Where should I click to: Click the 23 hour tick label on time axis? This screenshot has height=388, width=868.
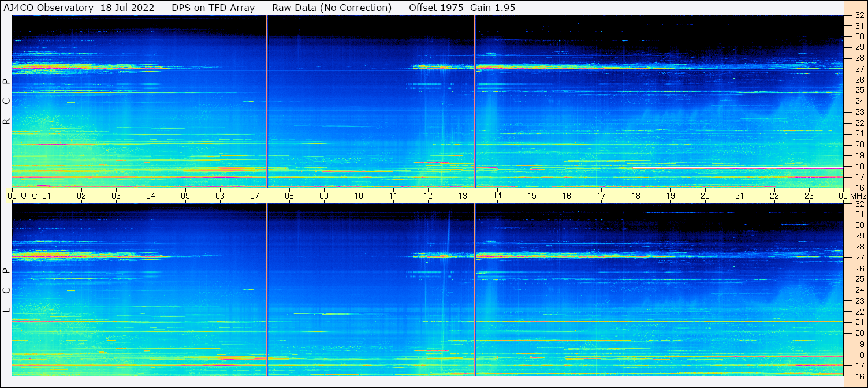(x=809, y=196)
